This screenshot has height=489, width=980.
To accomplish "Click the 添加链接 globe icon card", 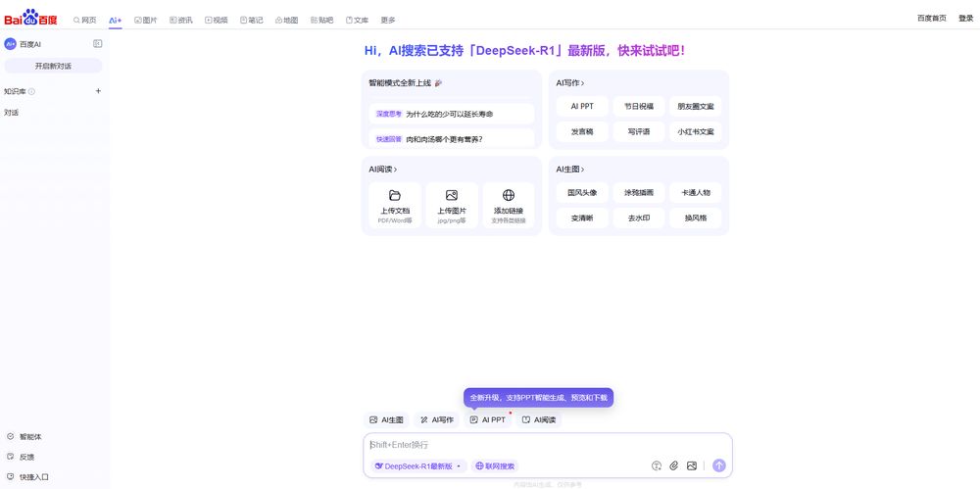I will click(x=509, y=205).
